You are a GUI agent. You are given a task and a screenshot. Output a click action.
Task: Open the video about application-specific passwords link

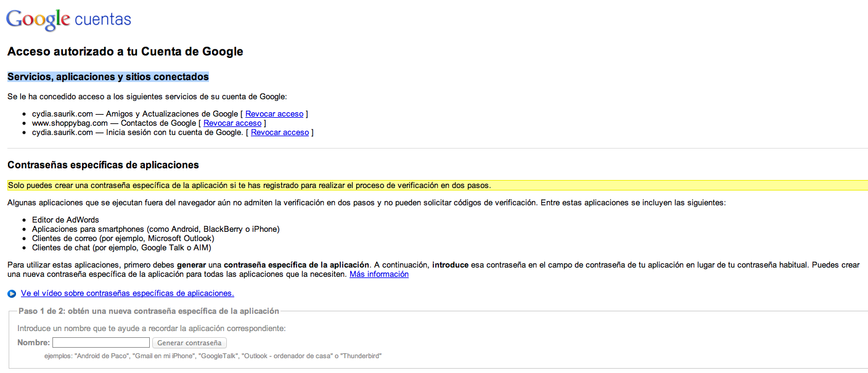(x=128, y=293)
